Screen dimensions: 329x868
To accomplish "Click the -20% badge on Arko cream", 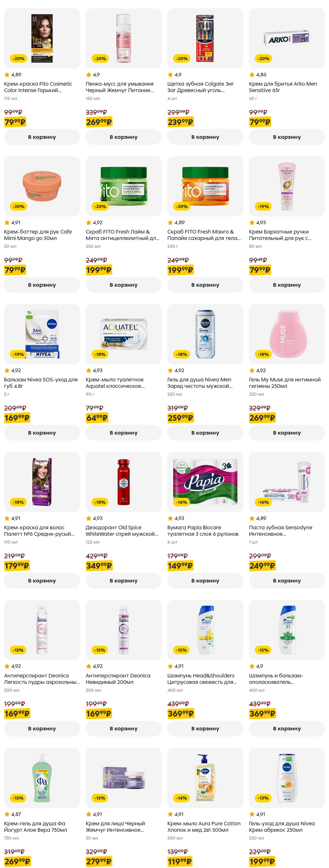I will pos(264,59).
